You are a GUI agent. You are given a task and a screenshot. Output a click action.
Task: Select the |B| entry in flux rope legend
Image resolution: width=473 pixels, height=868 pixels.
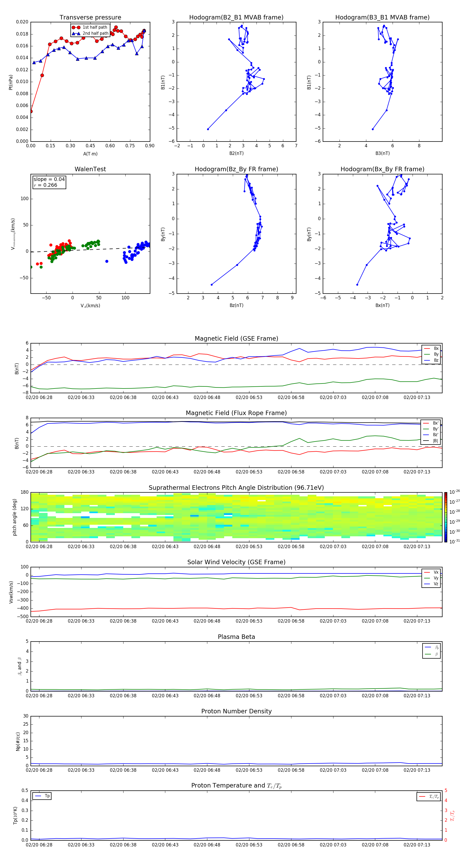tap(431, 441)
